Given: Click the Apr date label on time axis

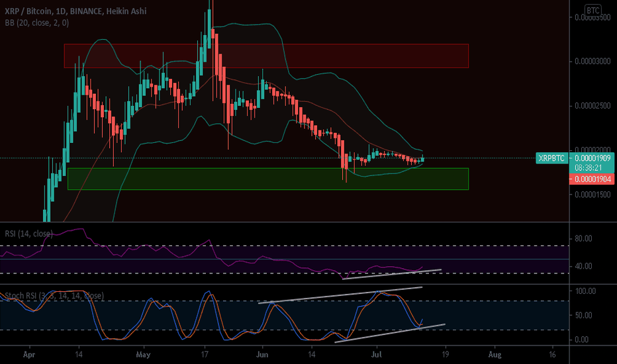Looking at the screenshot, I should pos(29,355).
